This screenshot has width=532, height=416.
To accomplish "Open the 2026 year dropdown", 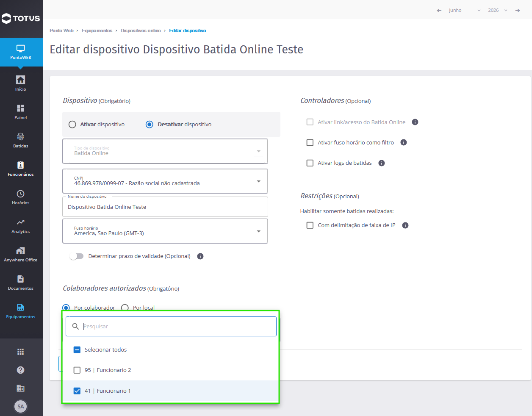I will 498,11.
